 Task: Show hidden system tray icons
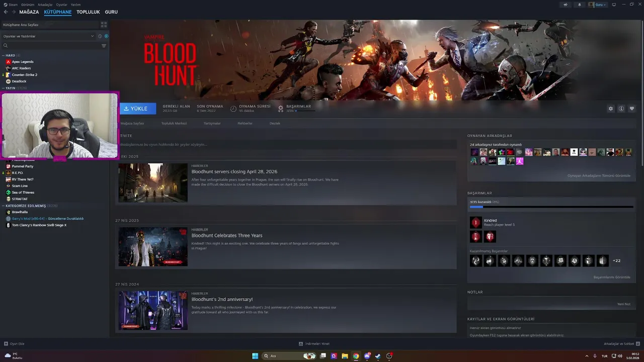point(587,356)
